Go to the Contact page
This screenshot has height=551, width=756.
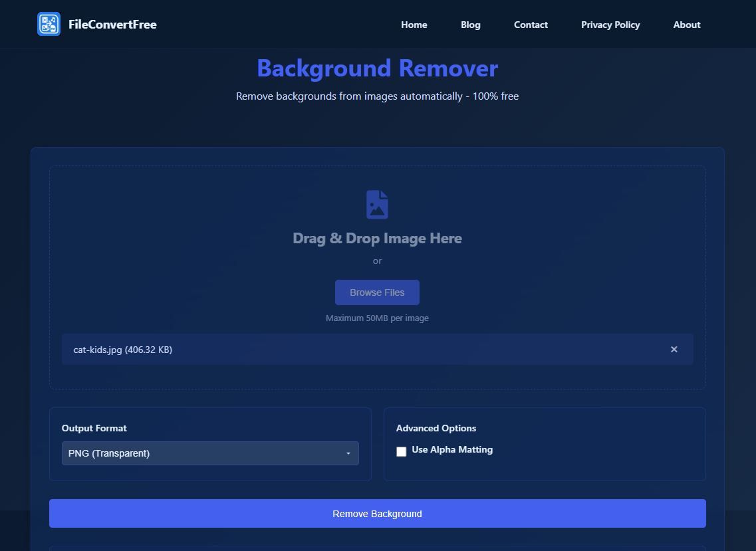tap(530, 25)
